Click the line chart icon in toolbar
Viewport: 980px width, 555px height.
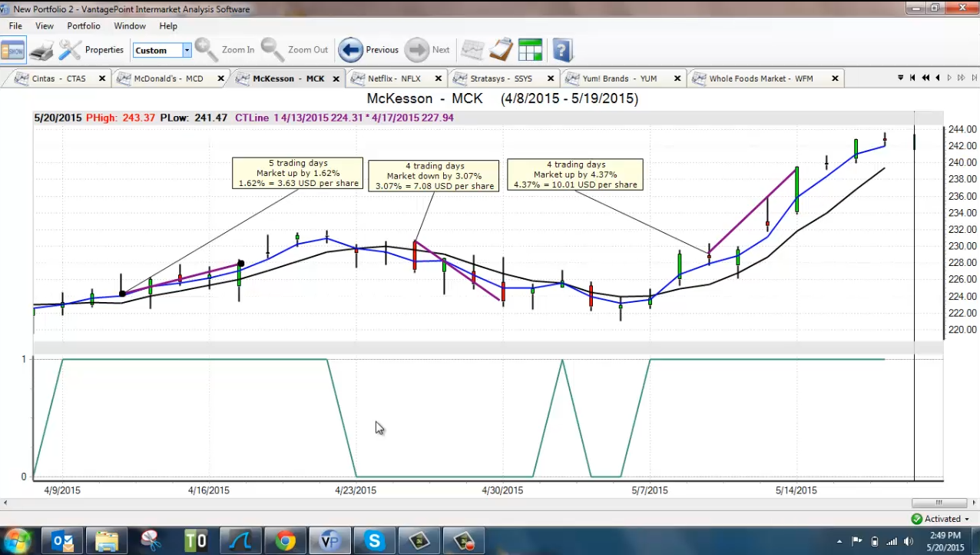pyautogui.click(x=472, y=50)
